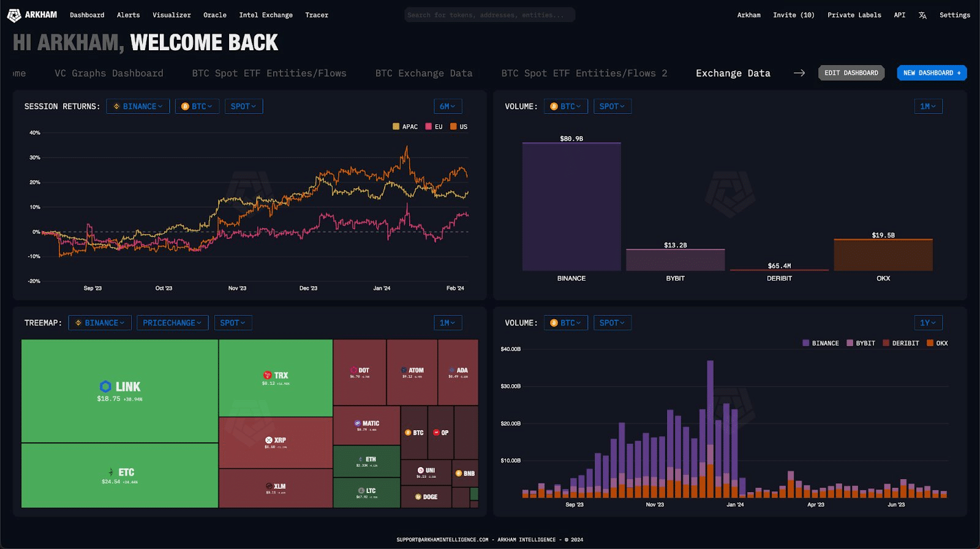
Task: Select the LINK tile in treemap
Action: coord(120,391)
